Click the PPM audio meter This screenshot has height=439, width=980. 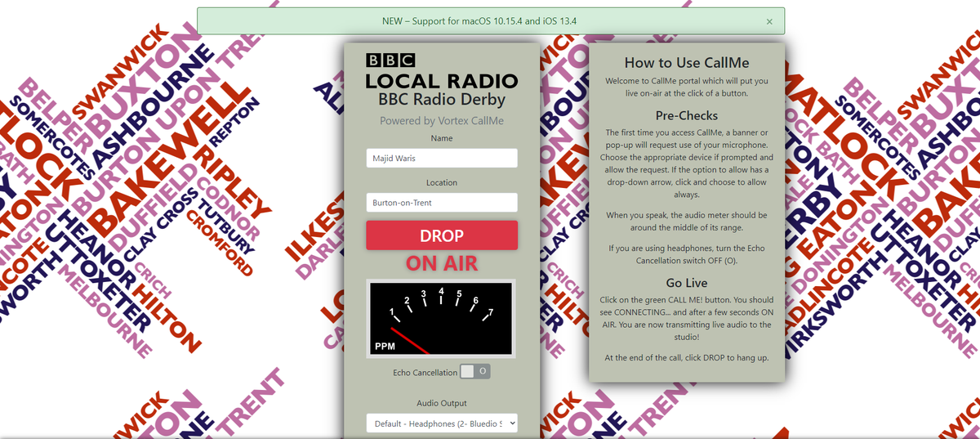coord(442,320)
